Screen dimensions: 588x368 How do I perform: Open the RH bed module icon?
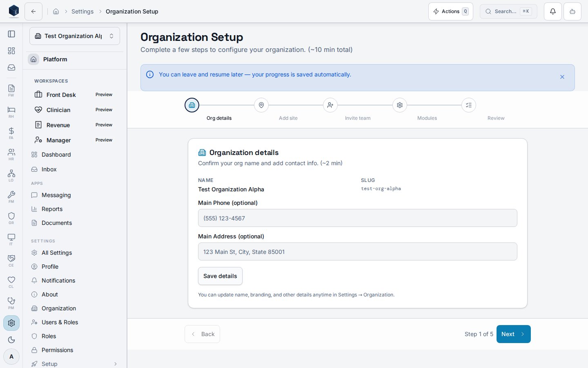tap(11, 112)
